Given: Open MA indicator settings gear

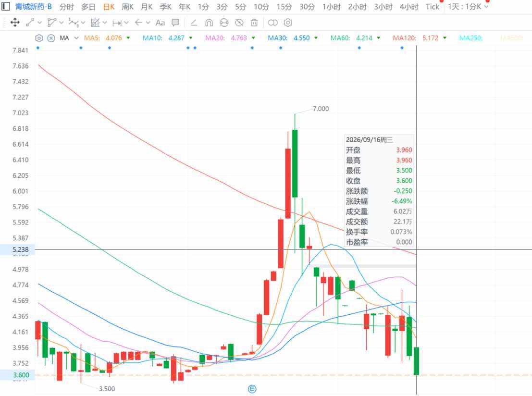Looking at the screenshot, I should click(x=39, y=38).
